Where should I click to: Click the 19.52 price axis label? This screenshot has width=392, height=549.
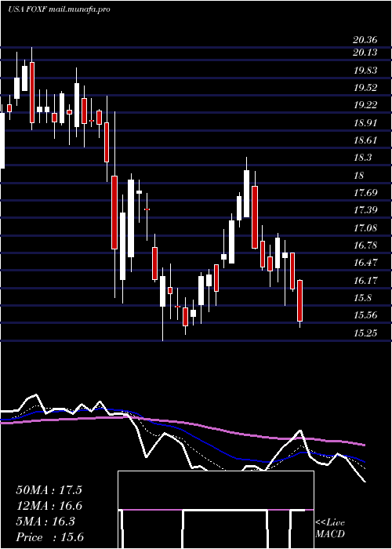[x=365, y=88]
